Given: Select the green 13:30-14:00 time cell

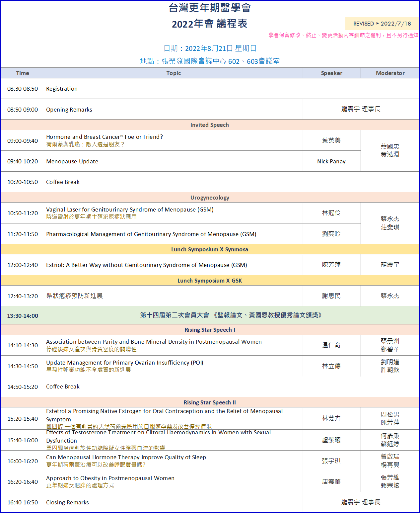Looking at the screenshot, I should (x=23, y=315).
